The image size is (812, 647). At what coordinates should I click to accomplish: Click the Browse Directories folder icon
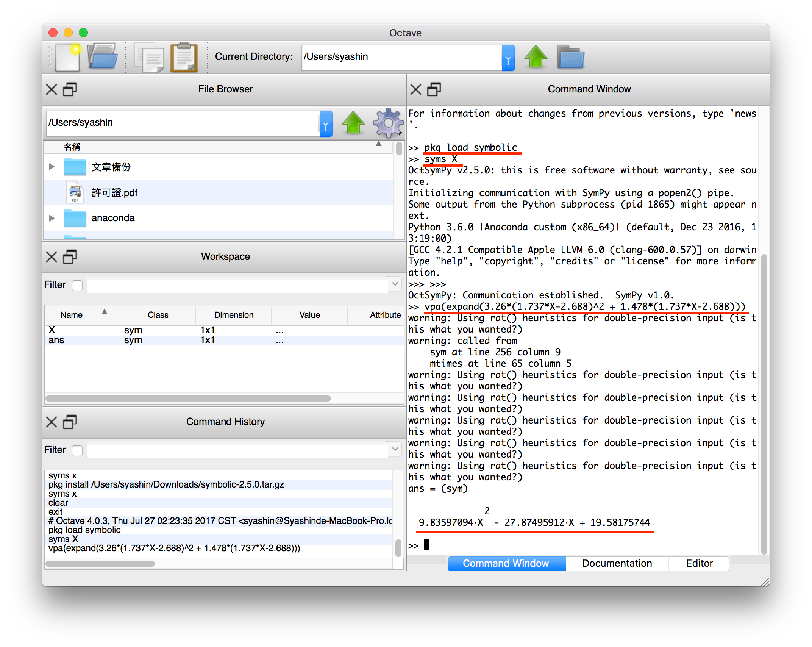pyautogui.click(x=570, y=58)
